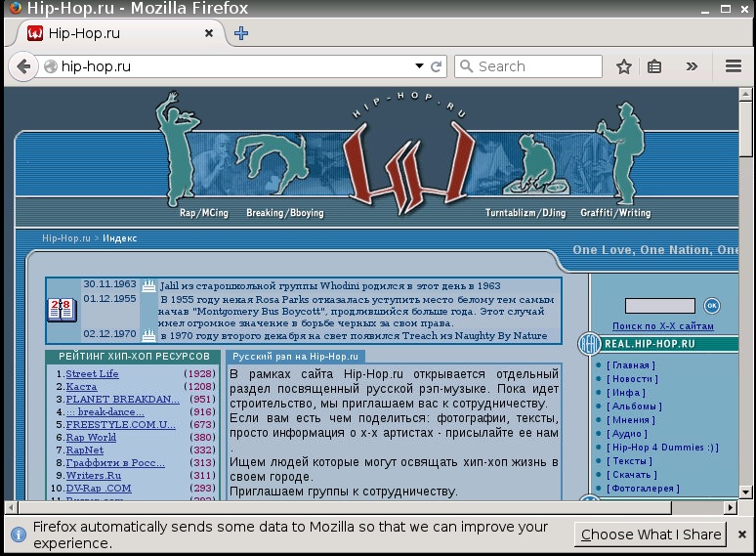The width and height of the screenshot is (756, 556).
Task: Open RapNet rating link
Action: click(84, 449)
